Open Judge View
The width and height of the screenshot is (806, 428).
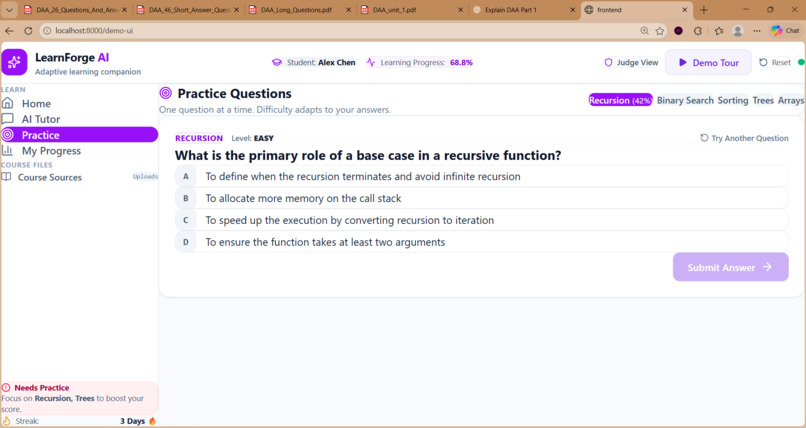coord(631,62)
